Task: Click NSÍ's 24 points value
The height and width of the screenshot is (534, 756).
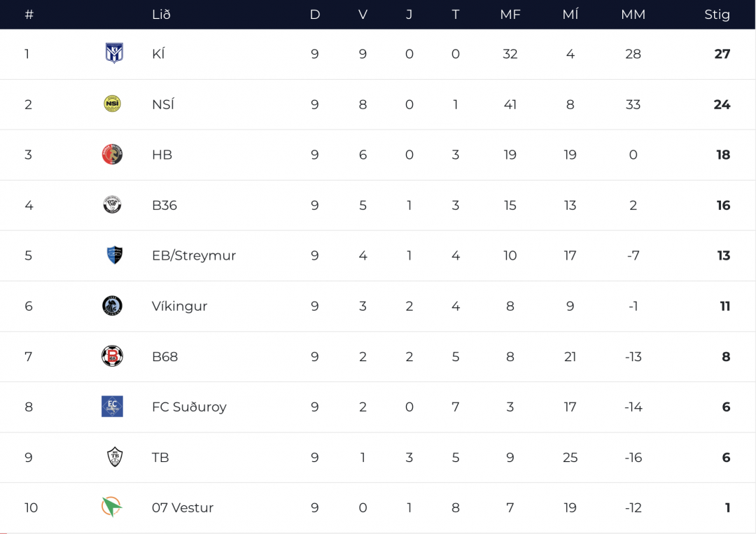Action: [722, 104]
